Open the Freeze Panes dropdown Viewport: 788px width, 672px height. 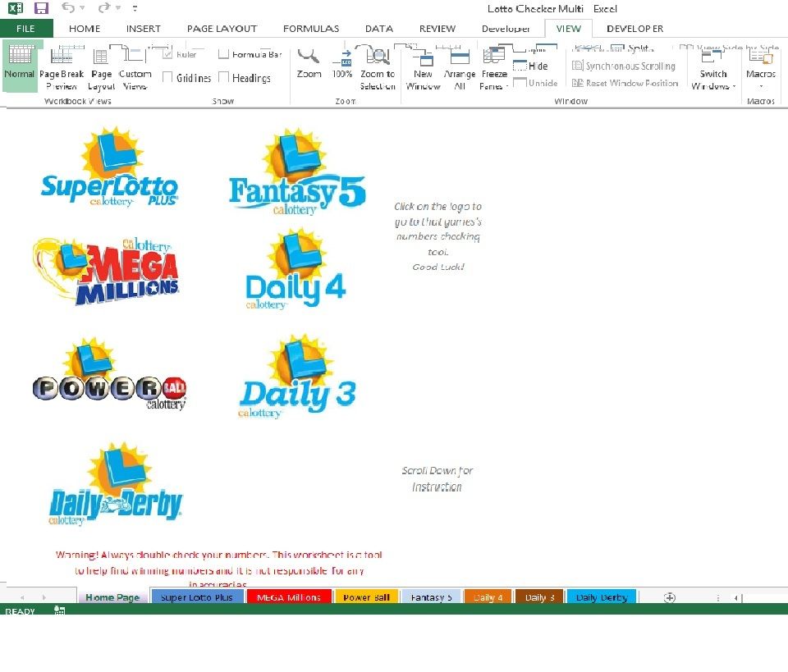click(494, 67)
